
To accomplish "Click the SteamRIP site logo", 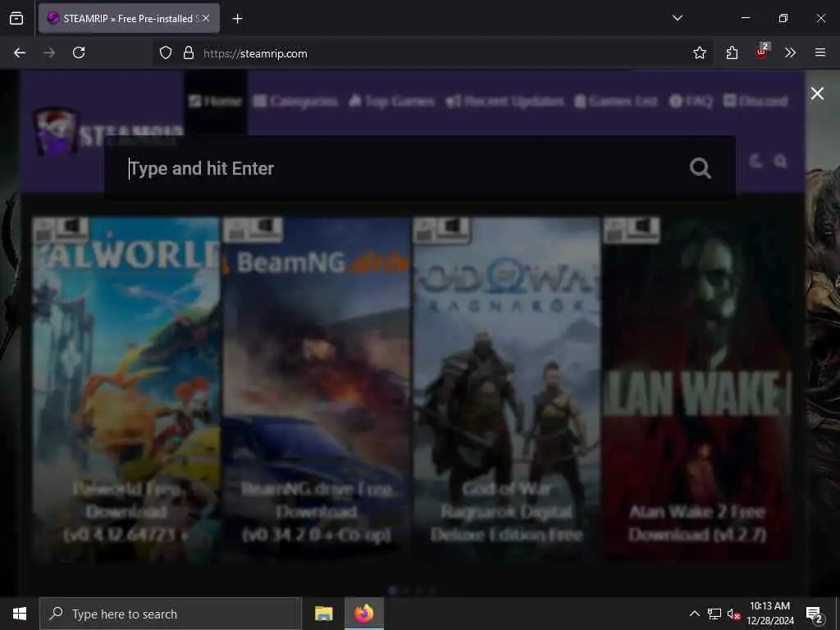I will click(110, 132).
